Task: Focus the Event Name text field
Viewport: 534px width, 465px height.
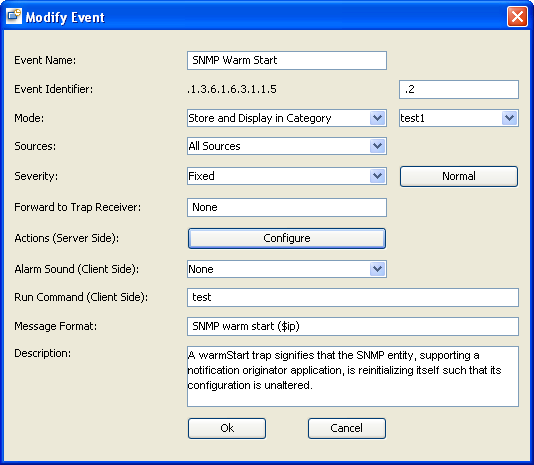Action: (287, 60)
